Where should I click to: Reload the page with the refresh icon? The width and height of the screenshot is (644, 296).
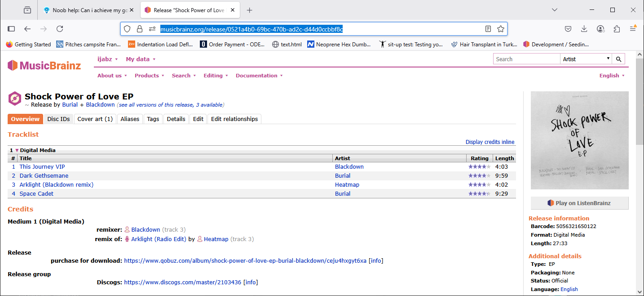(x=60, y=29)
